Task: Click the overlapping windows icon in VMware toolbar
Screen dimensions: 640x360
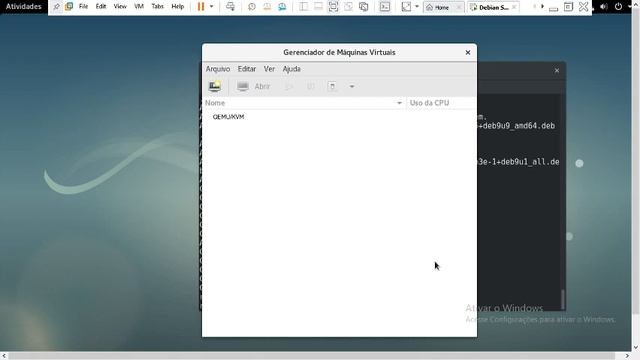Action: 363,7
